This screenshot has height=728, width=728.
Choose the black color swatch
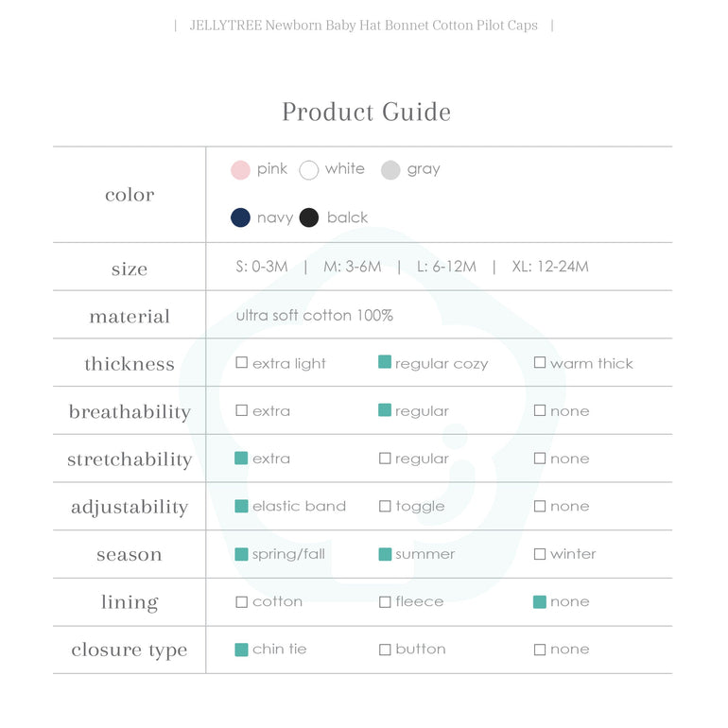pyautogui.click(x=309, y=218)
